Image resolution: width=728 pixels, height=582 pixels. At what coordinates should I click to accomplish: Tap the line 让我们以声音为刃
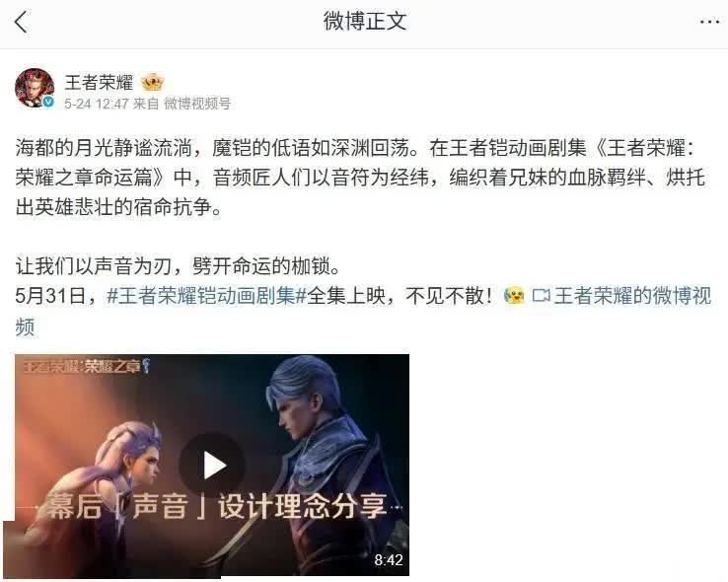click(x=179, y=266)
